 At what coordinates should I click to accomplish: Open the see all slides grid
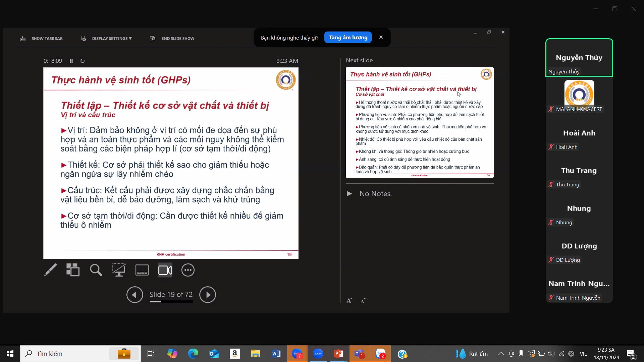click(x=73, y=270)
